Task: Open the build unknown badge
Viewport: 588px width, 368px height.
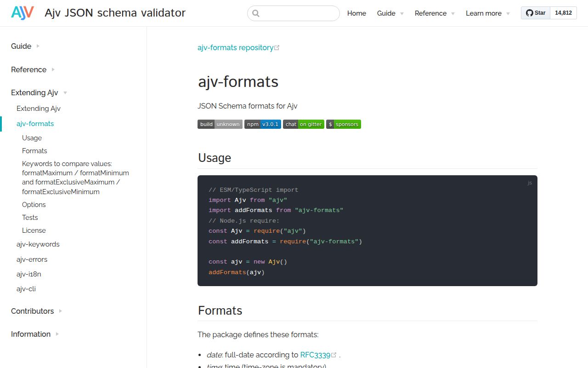Action: 220,124
